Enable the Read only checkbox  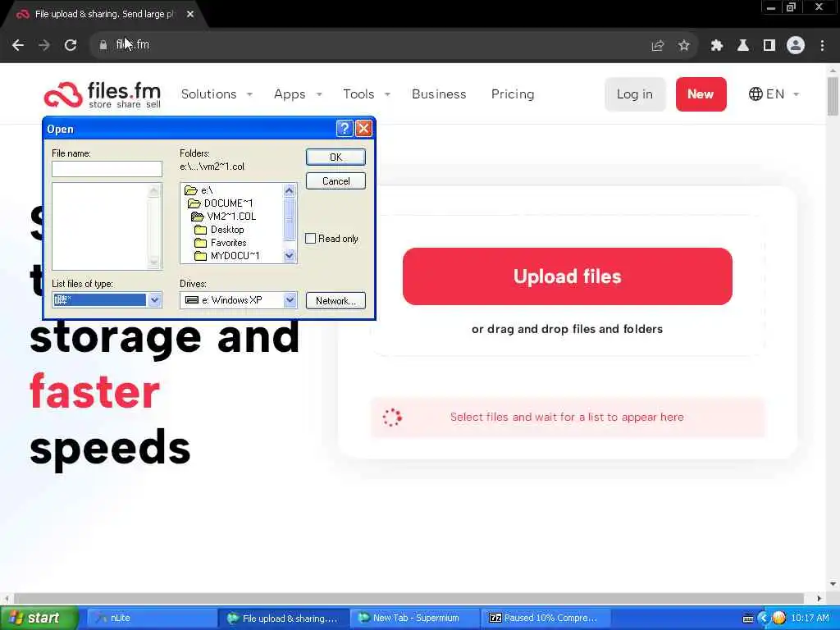tap(310, 239)
